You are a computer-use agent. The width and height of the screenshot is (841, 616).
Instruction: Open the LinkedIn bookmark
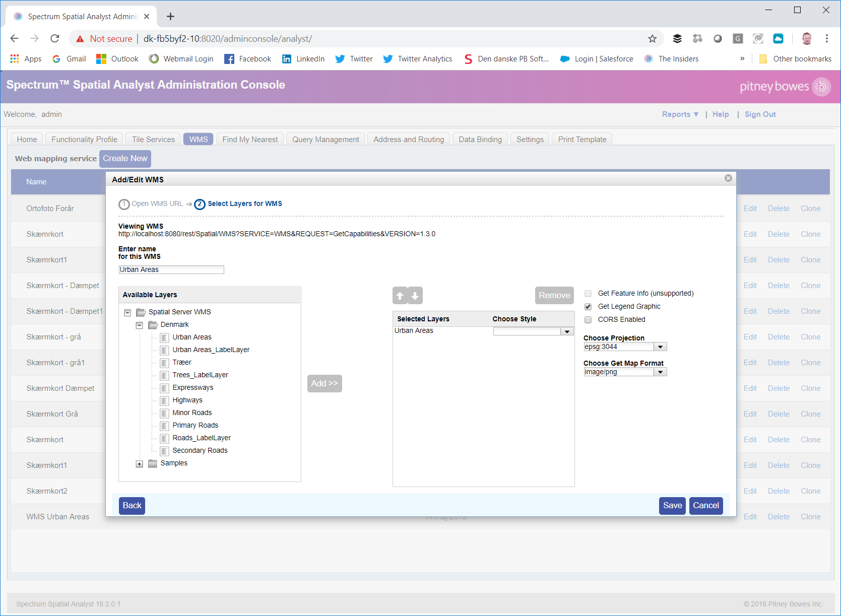(303, 59)
